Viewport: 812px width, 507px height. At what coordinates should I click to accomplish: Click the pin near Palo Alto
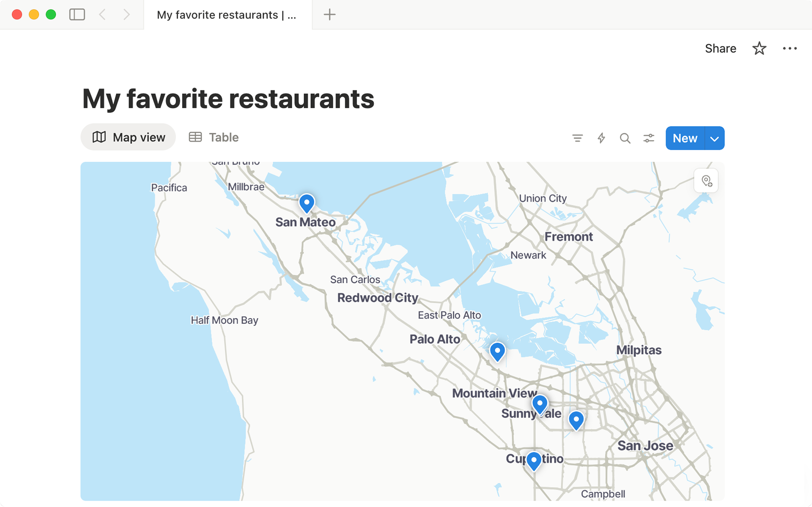(497, 351)
